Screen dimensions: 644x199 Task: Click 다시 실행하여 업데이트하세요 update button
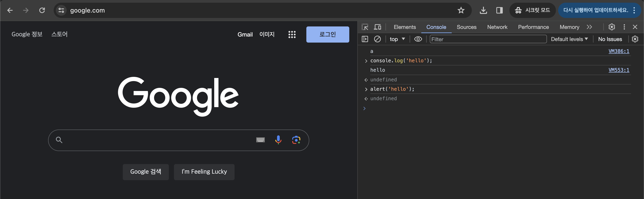coord(595,10)
